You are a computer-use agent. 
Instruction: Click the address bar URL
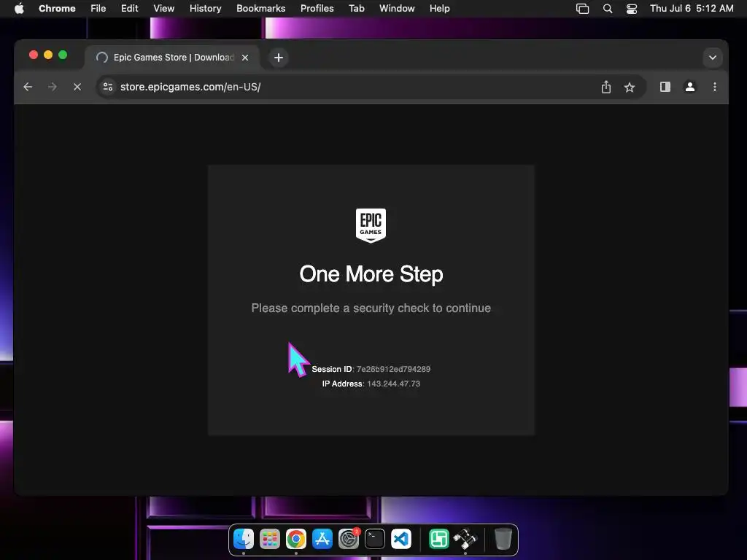190,87
